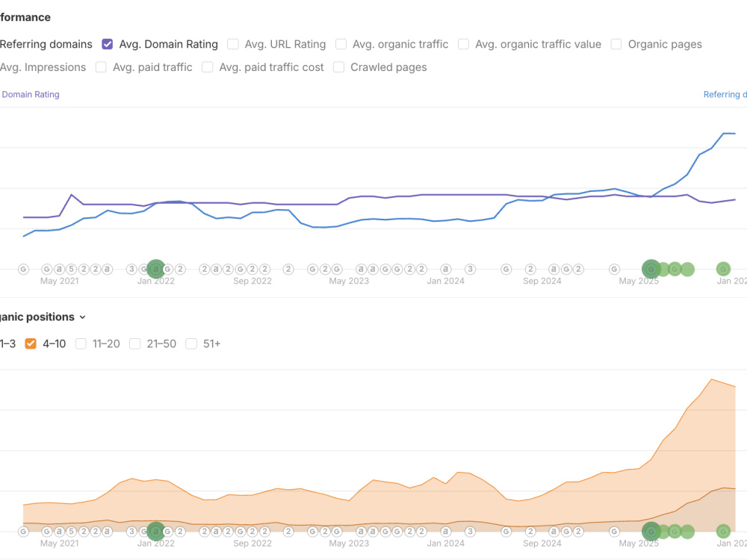Screen dimensions: 747x560
Task: Click 'Jan 2024' label under lower chart
Action: point(445,544)
